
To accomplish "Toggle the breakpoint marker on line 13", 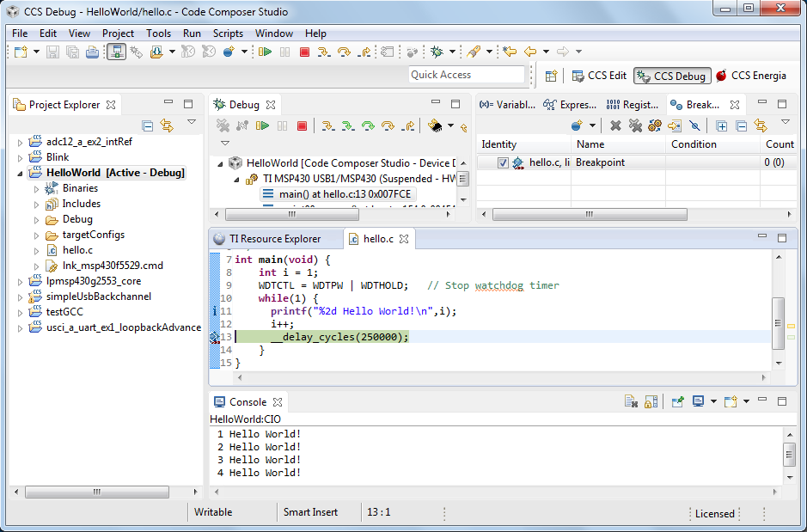I will tap(215, 337).
